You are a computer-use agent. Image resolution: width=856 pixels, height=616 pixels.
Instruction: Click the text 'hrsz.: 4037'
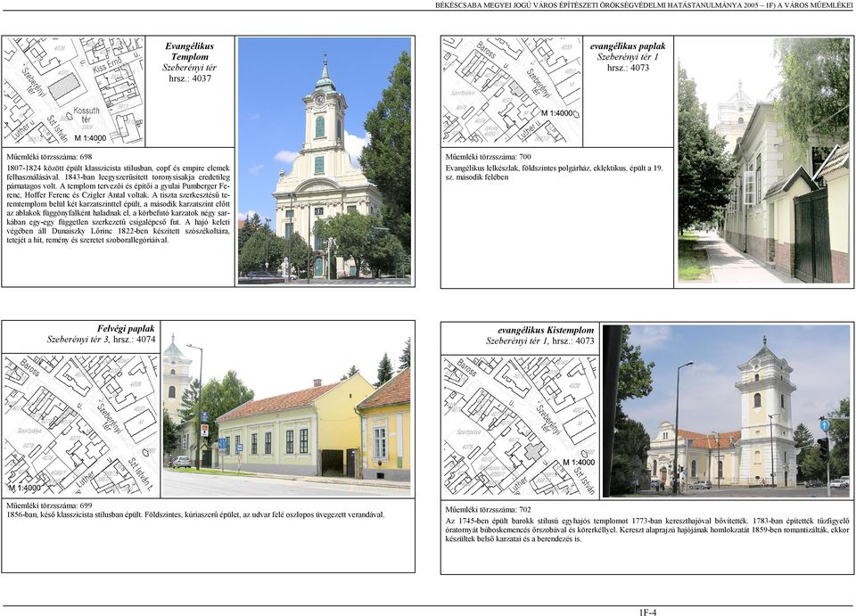(189, 78)
